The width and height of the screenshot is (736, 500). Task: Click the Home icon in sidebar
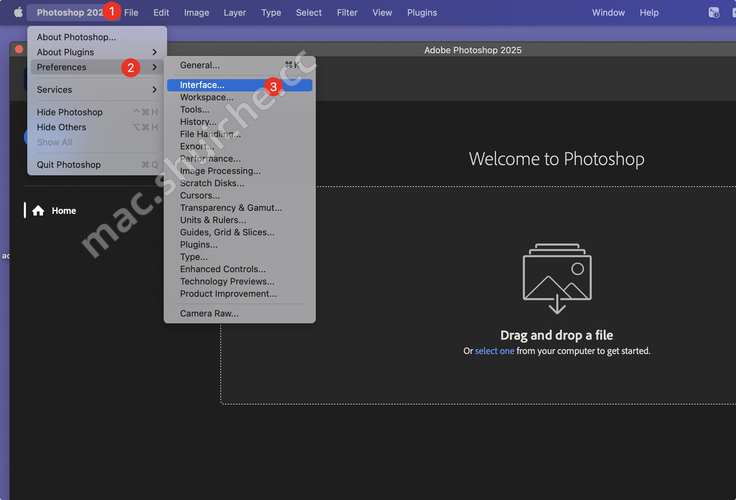click(x=38, y=211)
